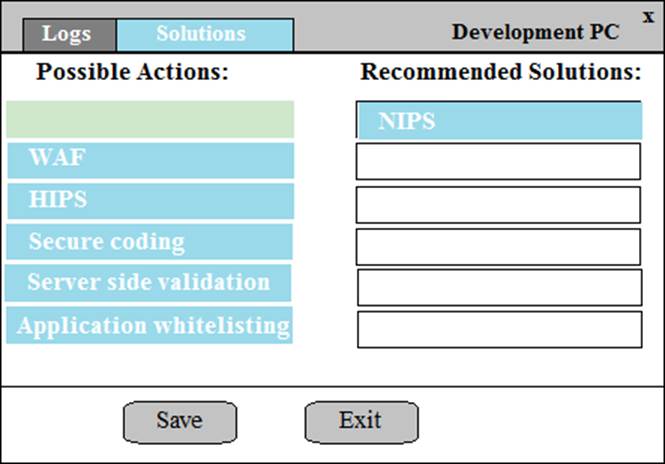Select the WAF action
The height and width of the screenshot is (464, 665).
pyautogui.click(x=150, y=160)
